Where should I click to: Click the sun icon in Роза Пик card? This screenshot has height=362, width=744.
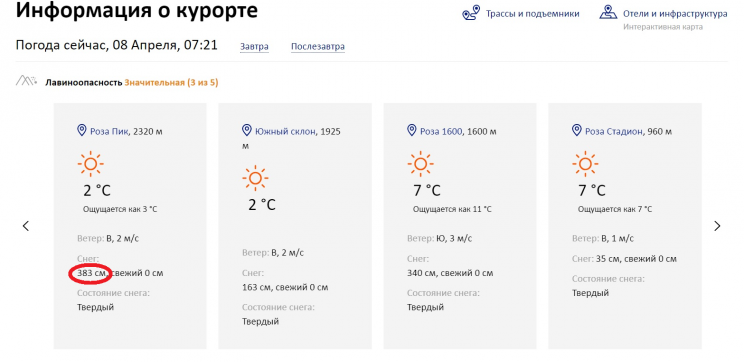(x=90, y=164)
